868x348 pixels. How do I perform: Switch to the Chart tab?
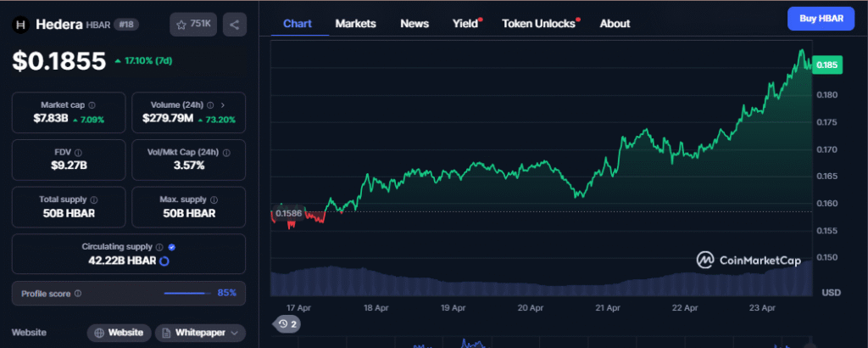298,24
